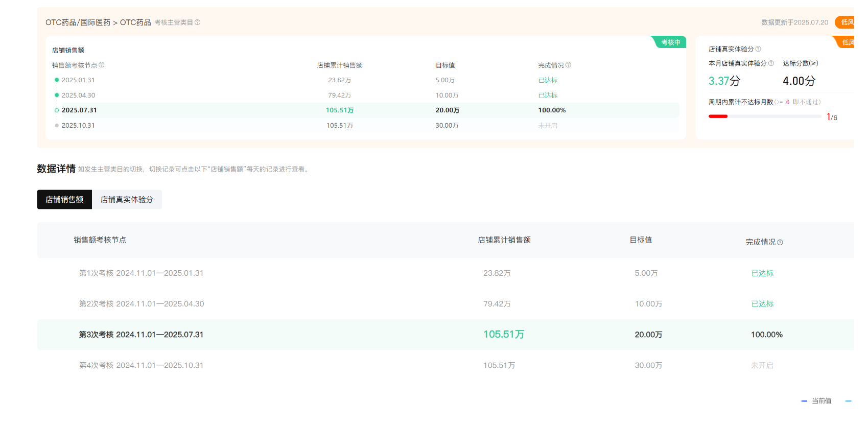Open the OTC药品/国际医药 breadcrumb category
The height and width of the screenshot is (426, 868).
(x=78, y=22)
